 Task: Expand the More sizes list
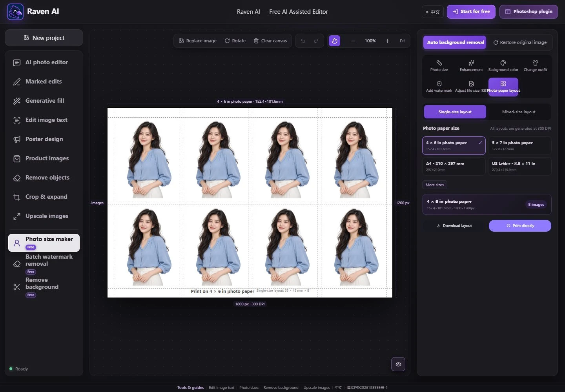click(435, 185)
